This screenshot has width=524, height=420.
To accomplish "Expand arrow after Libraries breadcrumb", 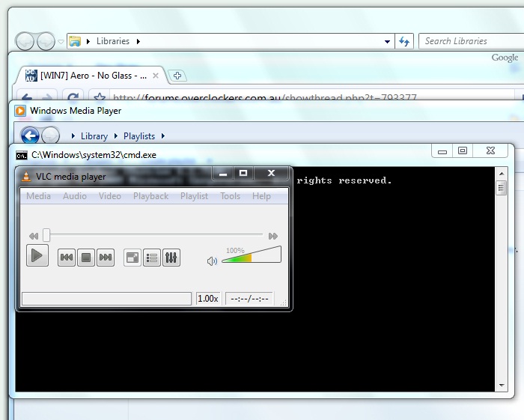I will pyautogui.click(x=138, y=41).
